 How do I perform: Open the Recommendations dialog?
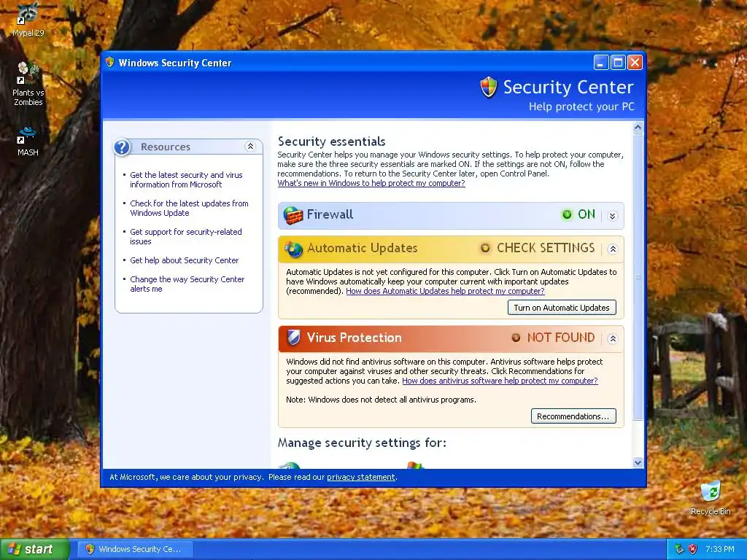573,416
